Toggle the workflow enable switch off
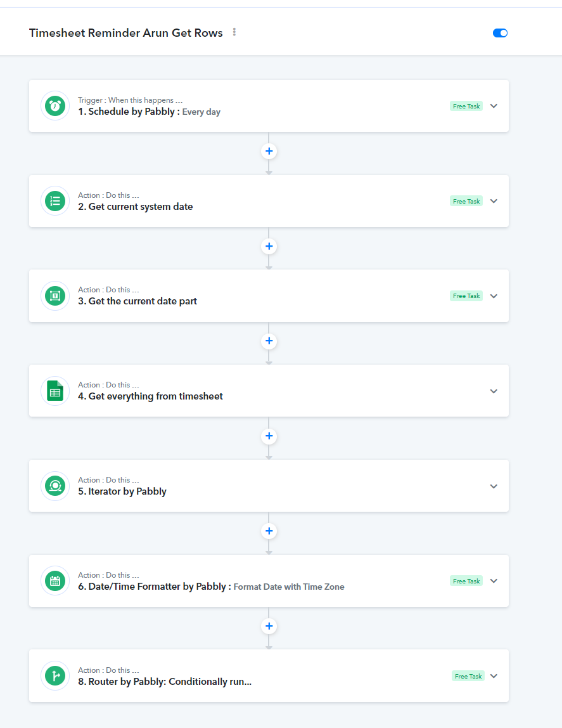Screen dimensions: 562x728 coord(500,33)
